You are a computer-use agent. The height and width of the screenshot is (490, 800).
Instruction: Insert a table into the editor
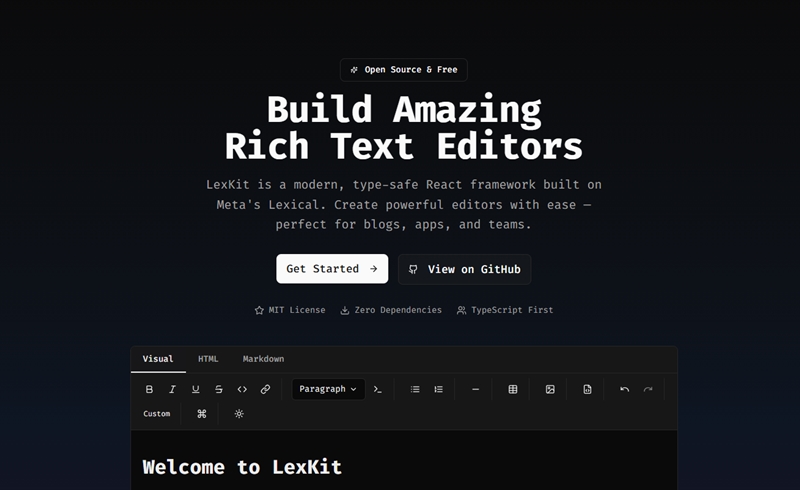513,389
